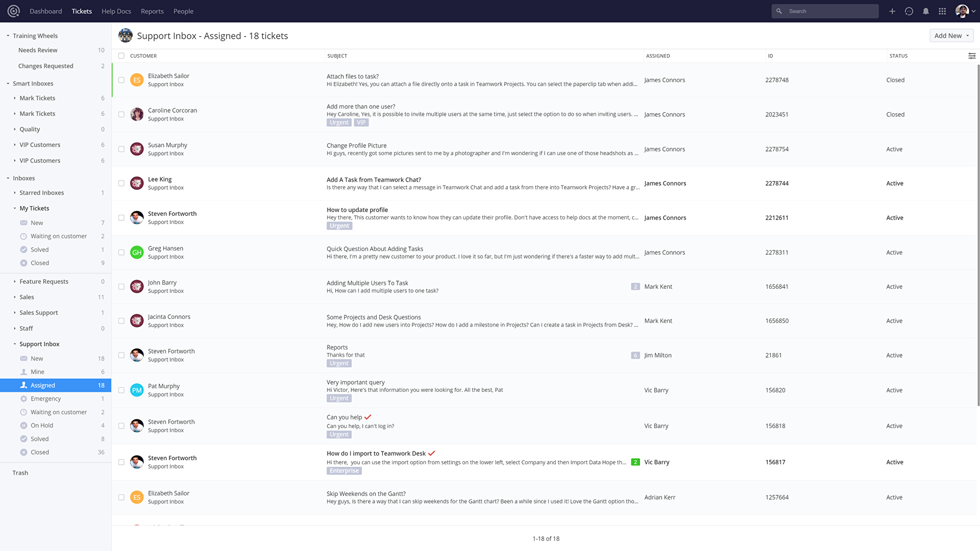Viewport: 980px width, 551px height.
Task: Open the People tab
Action: coord(183,11)
